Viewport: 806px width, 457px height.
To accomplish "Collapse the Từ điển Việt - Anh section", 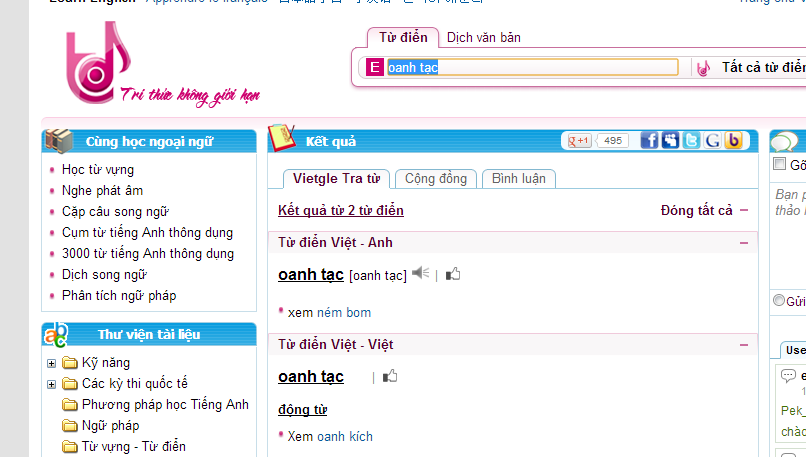I will tap(744, 243).
